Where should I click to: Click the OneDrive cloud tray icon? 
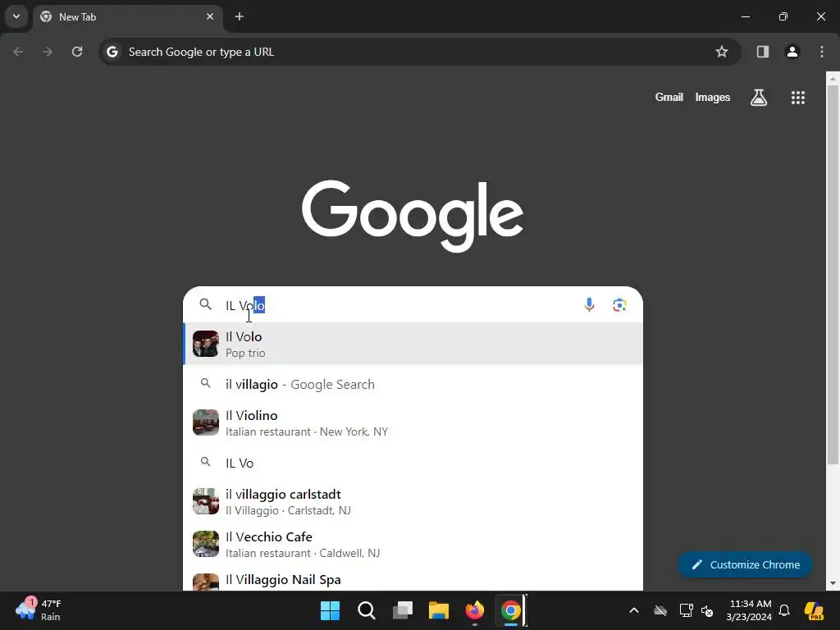point(660,610)
